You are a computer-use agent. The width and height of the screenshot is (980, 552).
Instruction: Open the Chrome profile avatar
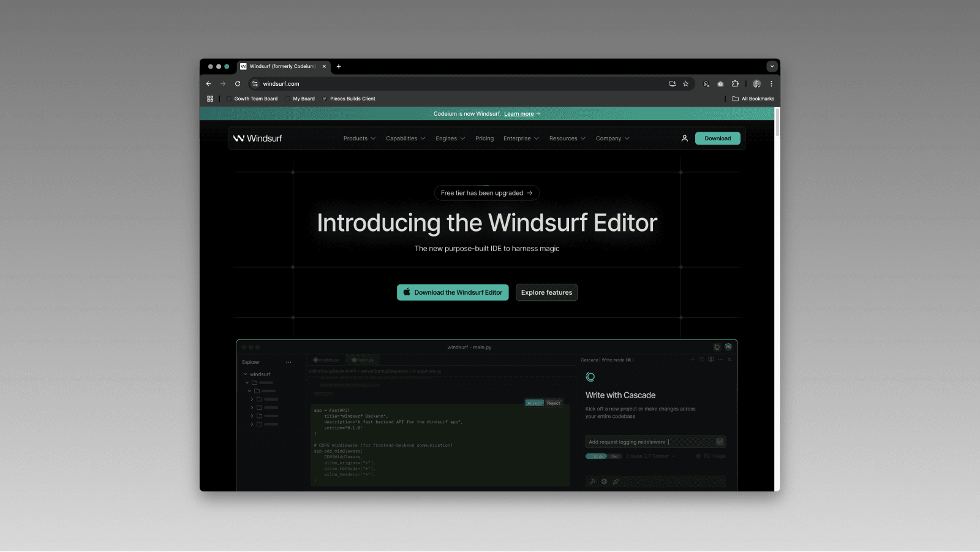(x=756, y=84)
